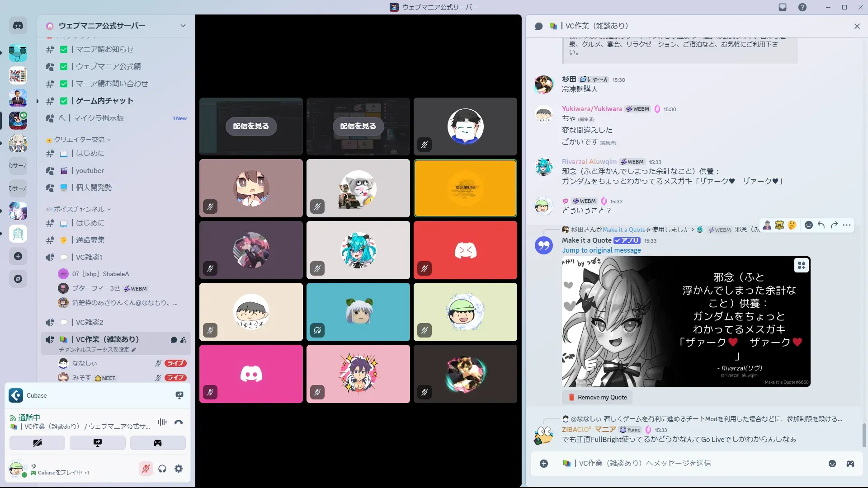This screenshot has width=868, height=488.
Task: Start an activity with gamepad button
Action: 158,443
